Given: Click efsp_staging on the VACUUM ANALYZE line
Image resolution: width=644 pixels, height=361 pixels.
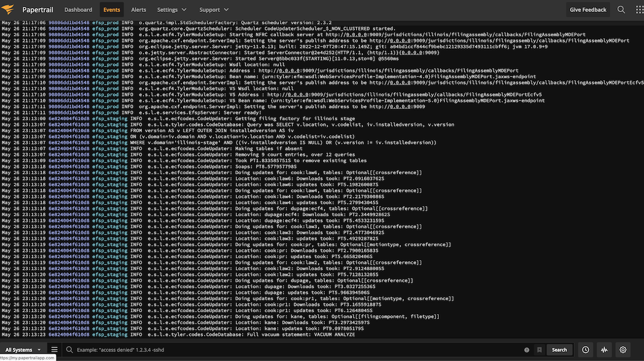Looking at the screenshot, I should (x=109, y=335).
